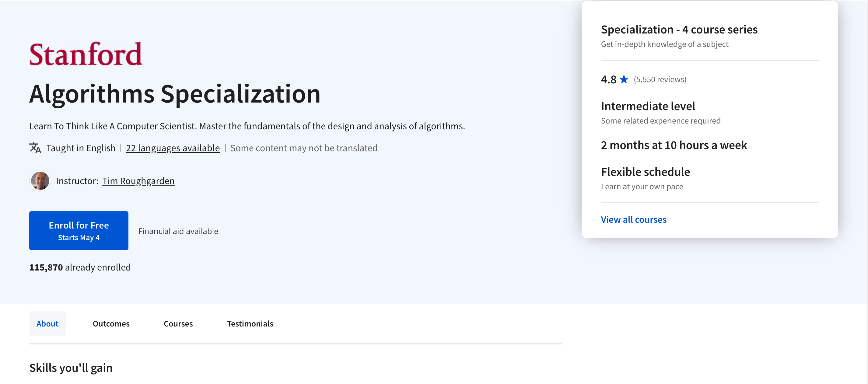Click the 22 languages available link

(x=173, y=148)
